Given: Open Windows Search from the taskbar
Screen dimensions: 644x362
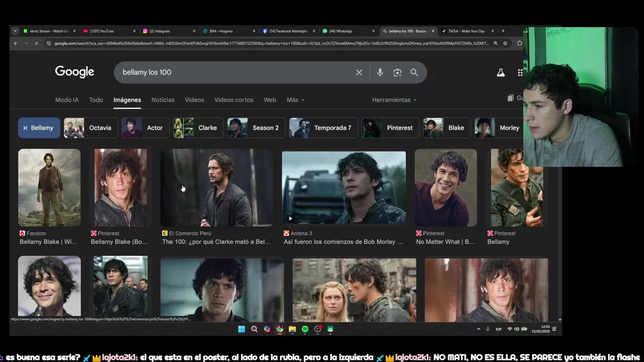Looking at the screenshot, I should 254,329.
